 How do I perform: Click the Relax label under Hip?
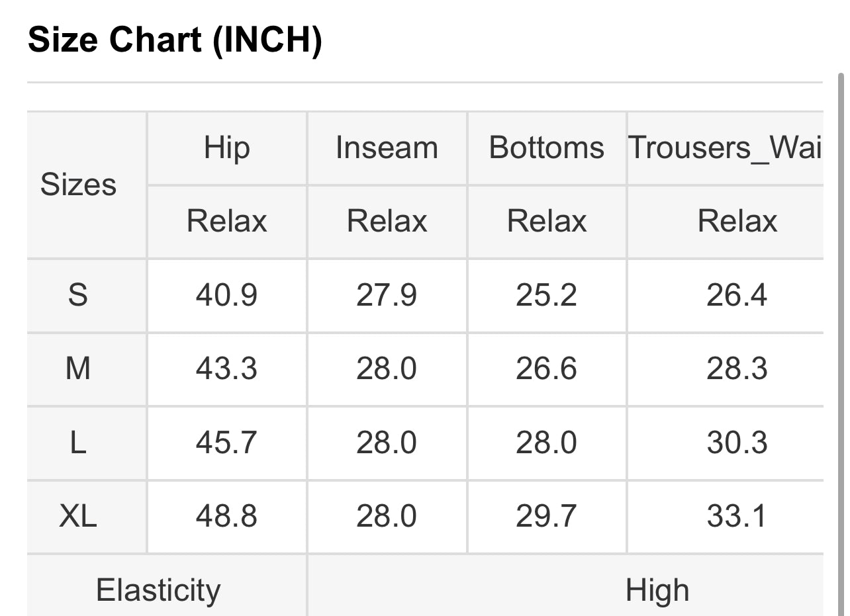[226, 221]
